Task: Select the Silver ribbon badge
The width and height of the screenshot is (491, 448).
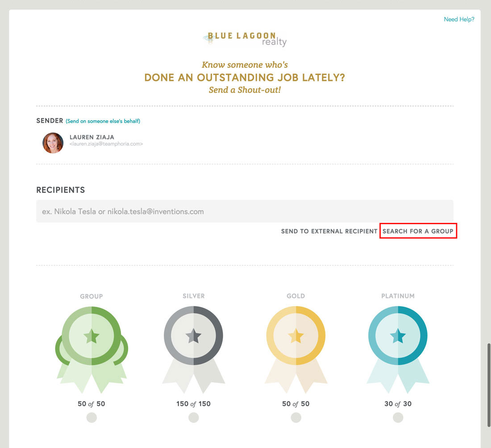Action: [x=194, y=349]
